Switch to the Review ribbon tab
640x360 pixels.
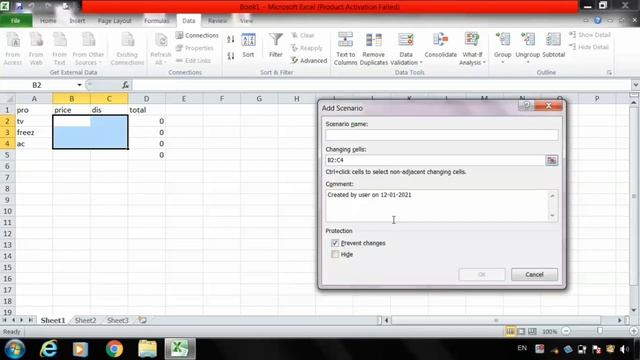(x=217, y=20)
